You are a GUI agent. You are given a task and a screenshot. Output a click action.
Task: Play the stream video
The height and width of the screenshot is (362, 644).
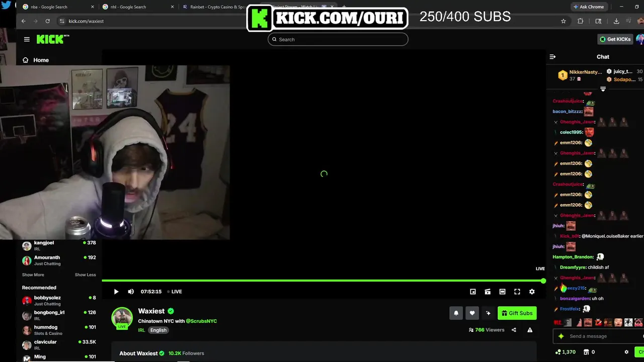coord(116,292)
